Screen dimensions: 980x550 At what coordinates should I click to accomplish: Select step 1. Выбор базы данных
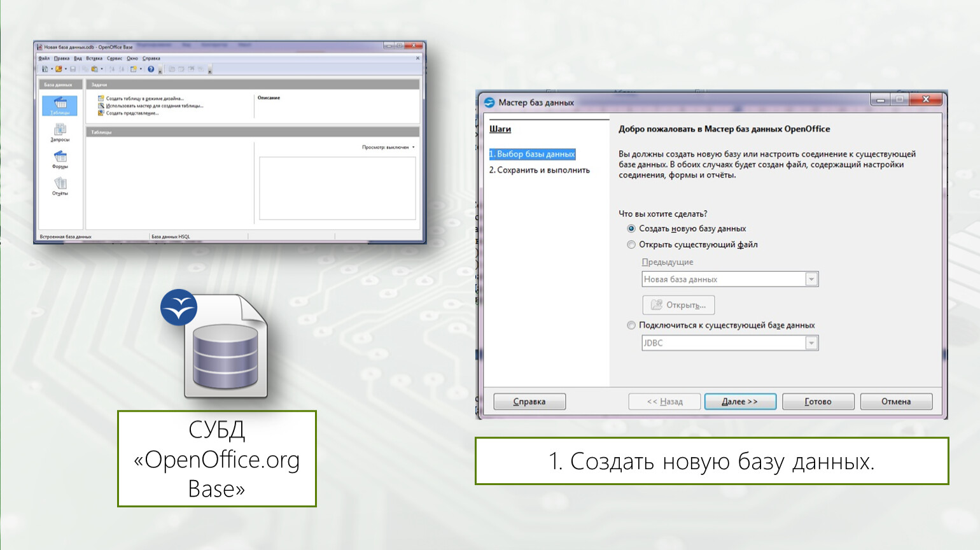tap(532, 154)
